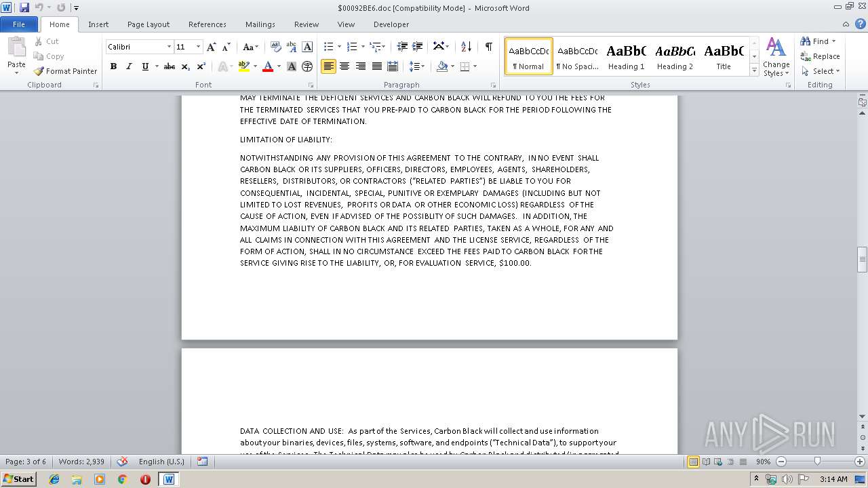
Task: Click the Format Painter button
Action: 65,71
